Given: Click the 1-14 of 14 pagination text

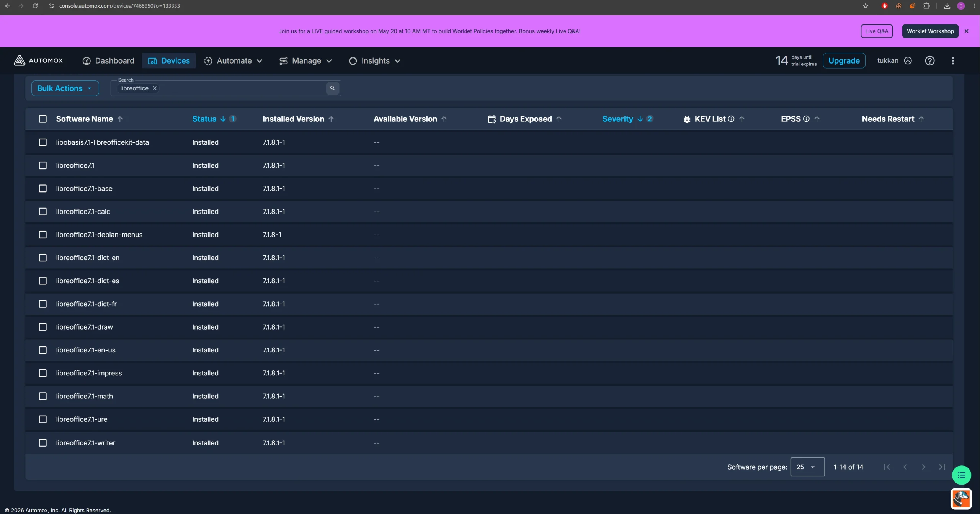Looking at the screenshot, I should [848, 467].
